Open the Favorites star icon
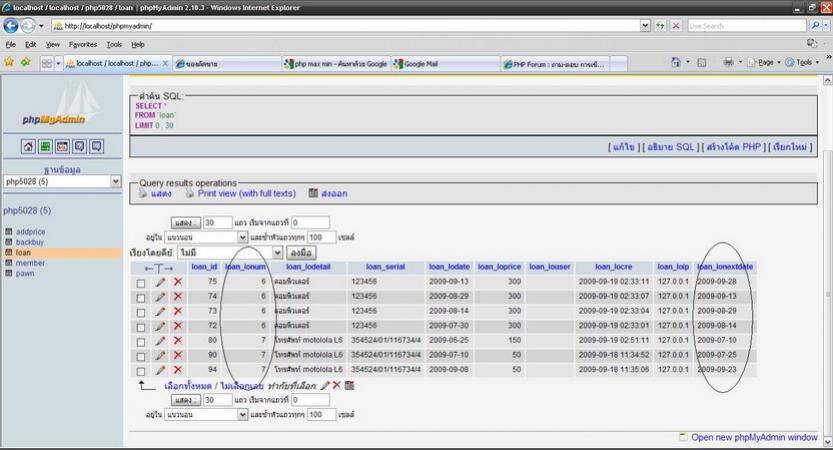Screen dimensions: 833x450 click(x=9, y=62)
